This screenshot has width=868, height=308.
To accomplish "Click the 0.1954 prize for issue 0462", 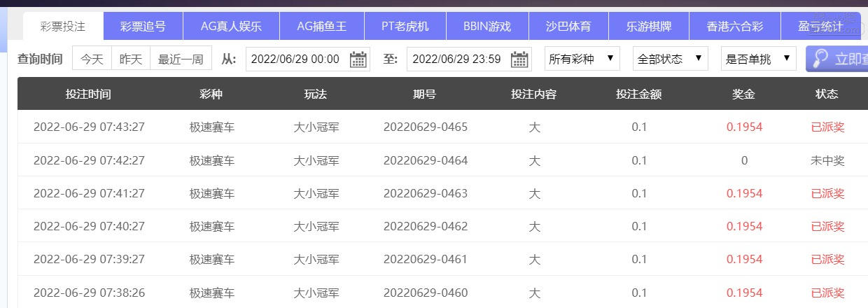I will (x=744, y=226).
